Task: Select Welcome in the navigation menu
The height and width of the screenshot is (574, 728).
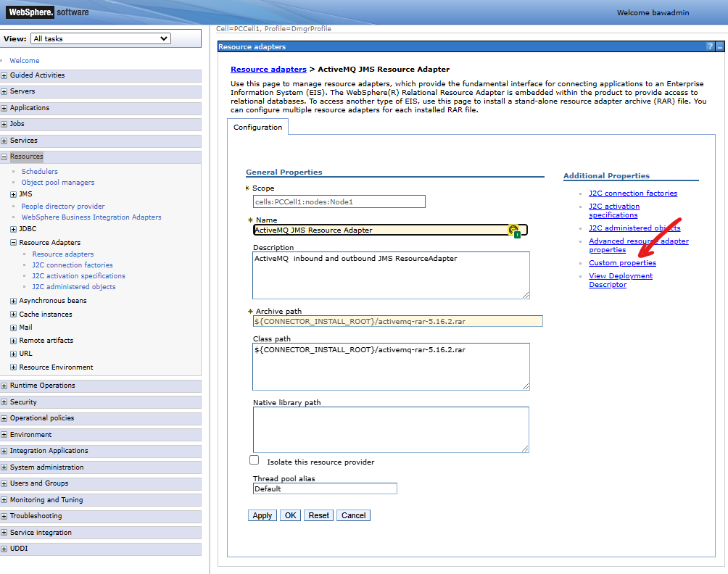Action: click(24, 60)
